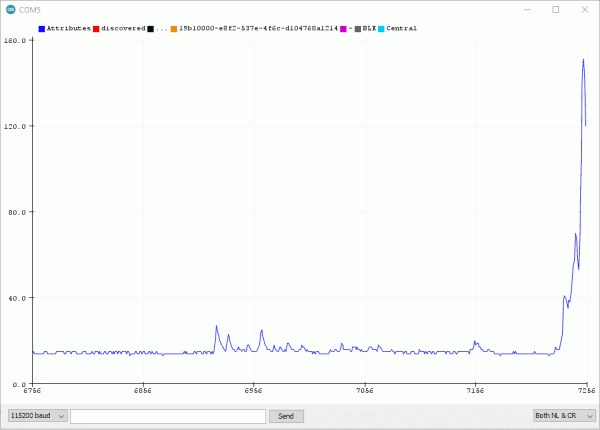Screen dimensions: 600x430
Task: Click the 120.0 y-axis label
Action: [x=15, y=126]
